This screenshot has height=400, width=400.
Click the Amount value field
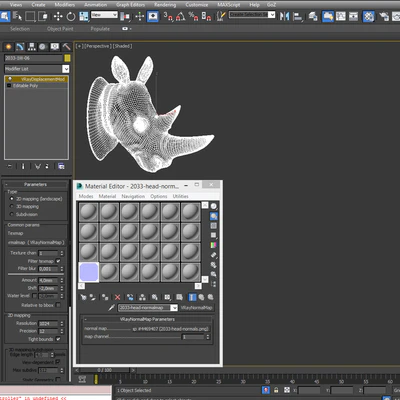(x=48, y=280)
